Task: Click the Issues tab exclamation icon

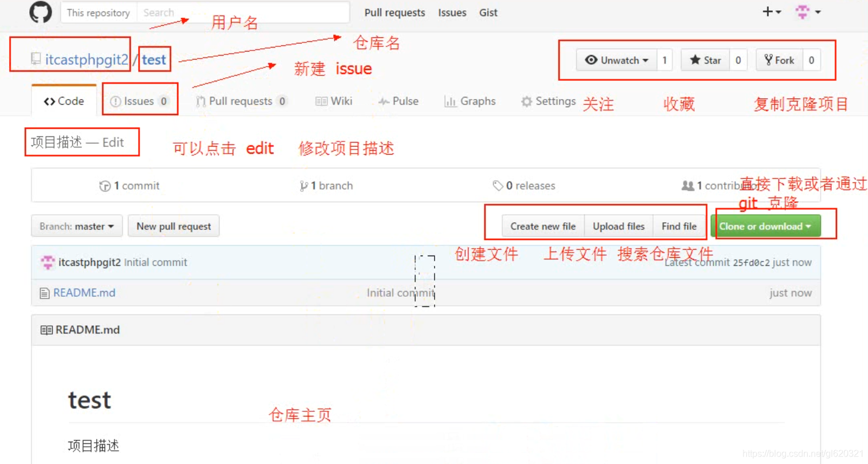Action: click(x=115, y=101)
